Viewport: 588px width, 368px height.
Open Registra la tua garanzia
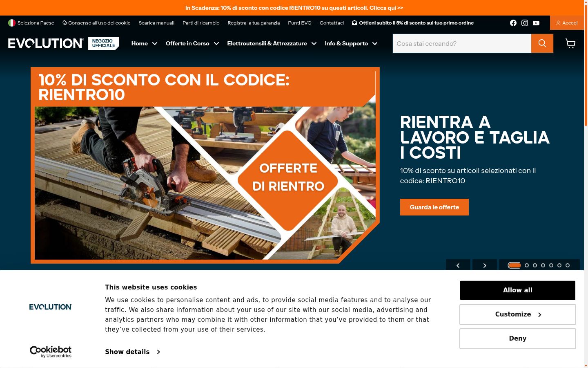click(254, 23)
